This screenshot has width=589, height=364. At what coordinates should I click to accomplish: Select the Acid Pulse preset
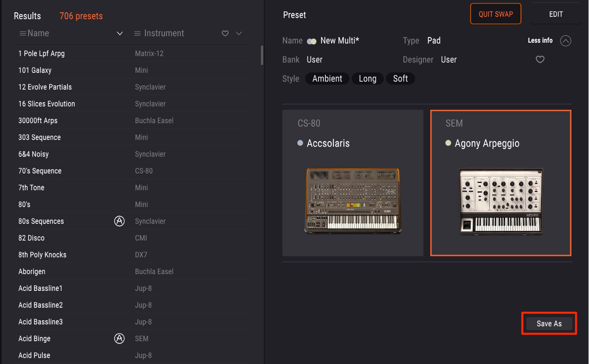click(131, 355)
